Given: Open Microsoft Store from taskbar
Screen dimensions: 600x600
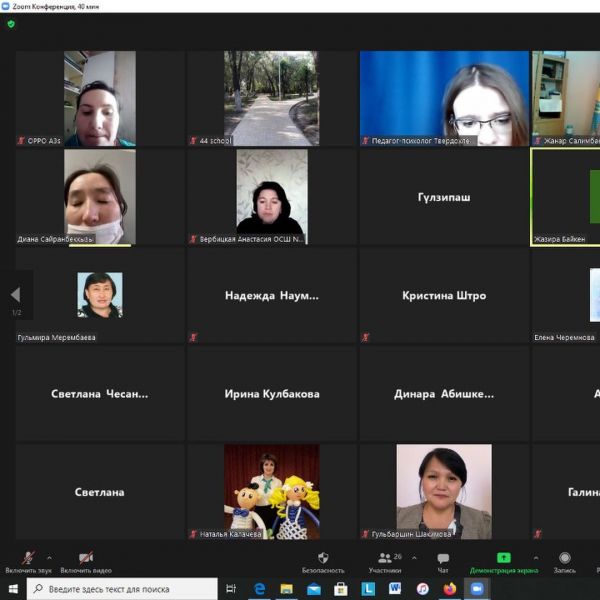Looking at the screenshot, I should click(341, 589).
